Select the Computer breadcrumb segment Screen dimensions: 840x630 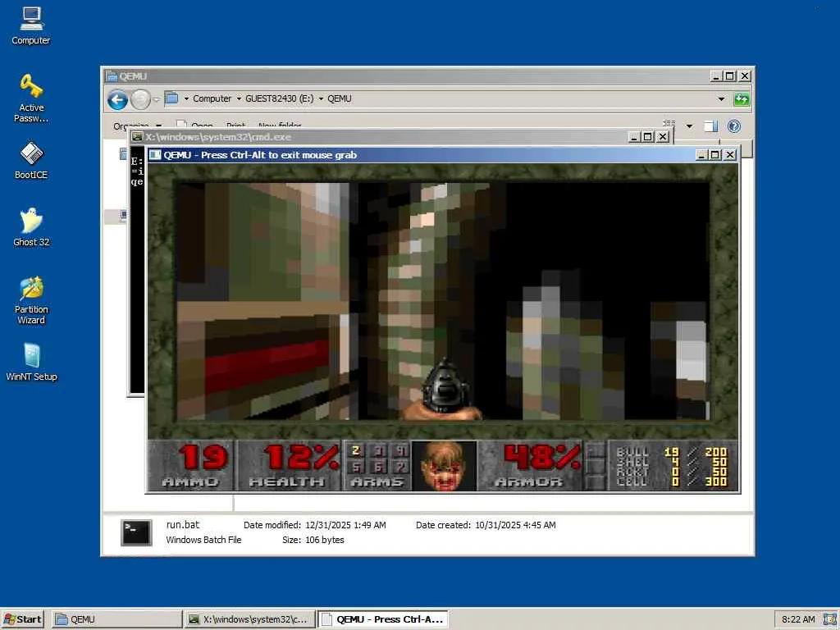pos(212,98)
